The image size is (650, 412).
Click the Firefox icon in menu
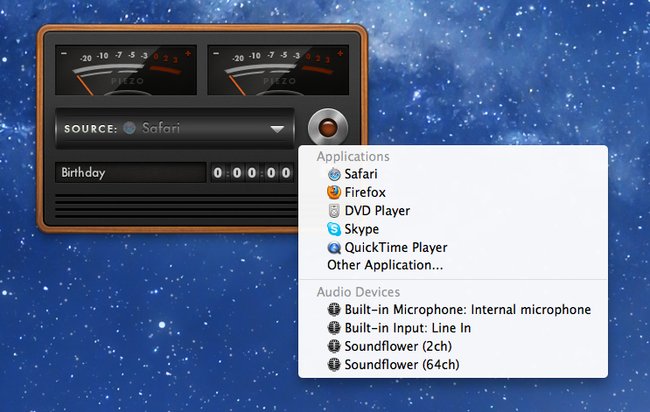(x=334, y=192)
